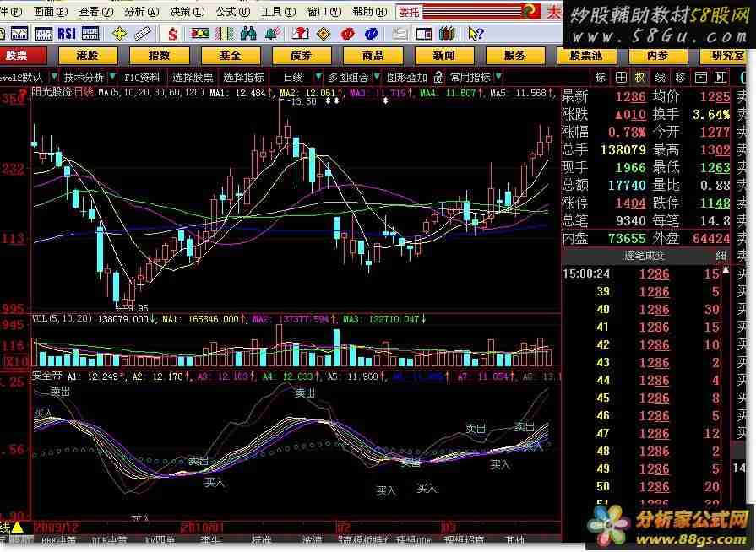
Task: Toggle the highlighted 权 button
Action: click(640, 77)
